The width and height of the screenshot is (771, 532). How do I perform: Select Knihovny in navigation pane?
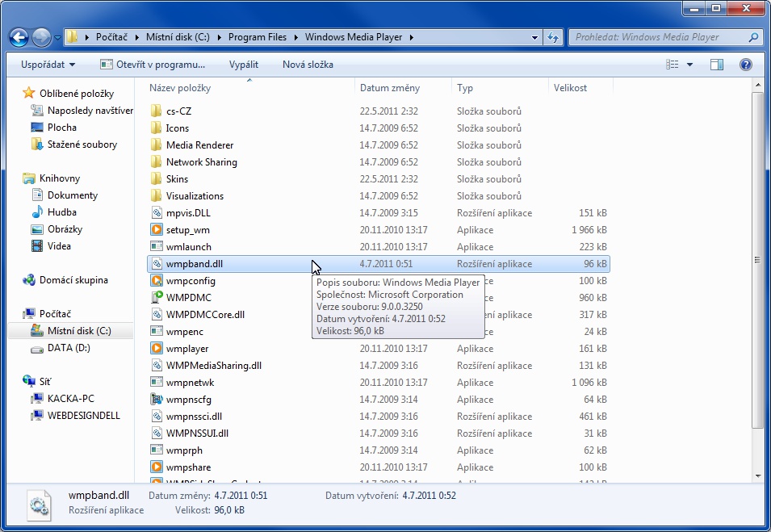coord(60,178)
